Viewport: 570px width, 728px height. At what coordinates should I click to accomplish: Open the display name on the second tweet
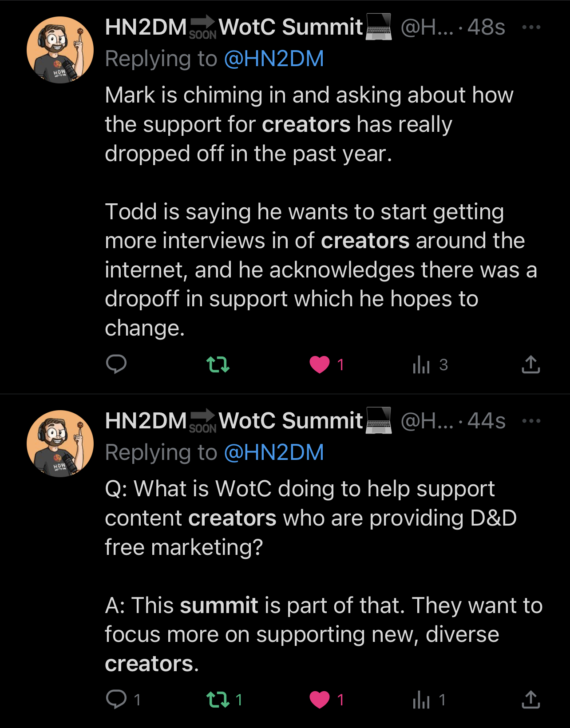coord(234,421)
